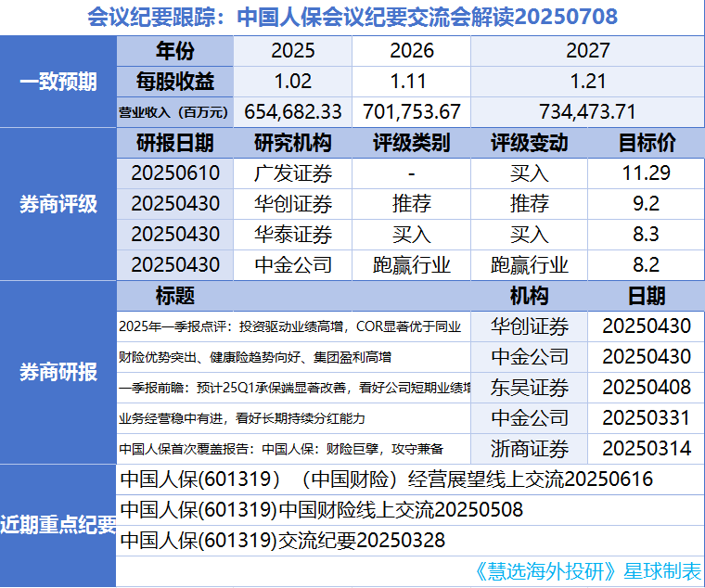Select the date cell 20250610
Image resolution: width=705 pixels, height=588 pixels.
point(175,173)
